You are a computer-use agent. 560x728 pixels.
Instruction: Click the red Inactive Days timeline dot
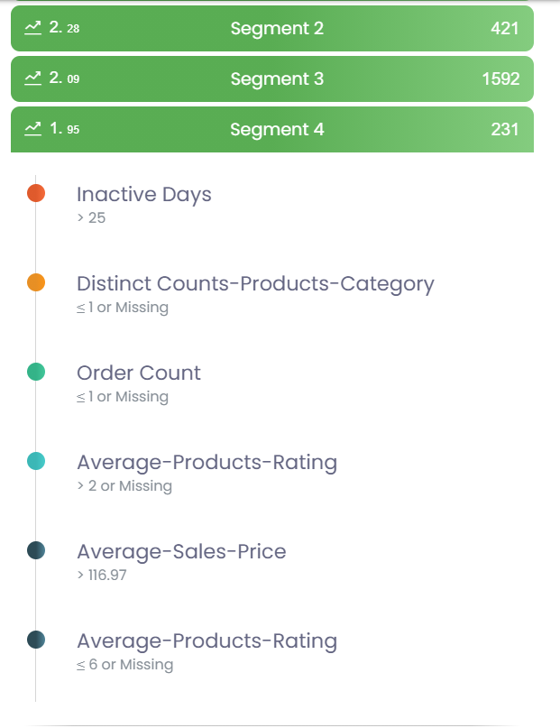point(36,193)
